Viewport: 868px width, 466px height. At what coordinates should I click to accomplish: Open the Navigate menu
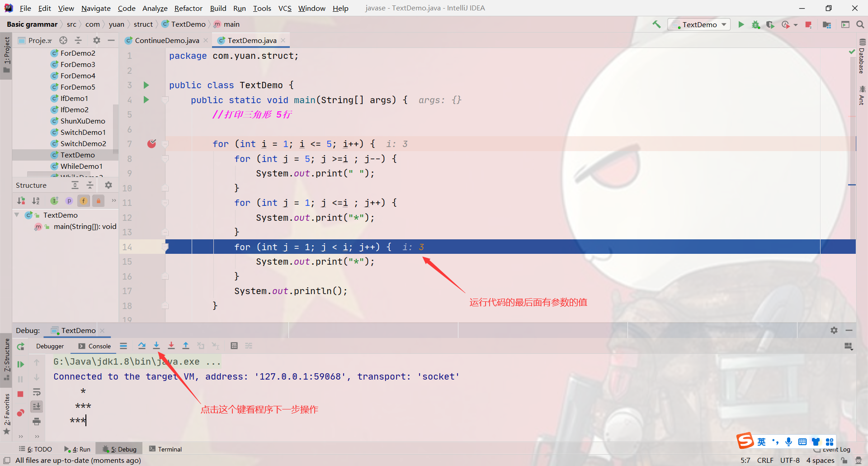(x=96, y=8)
